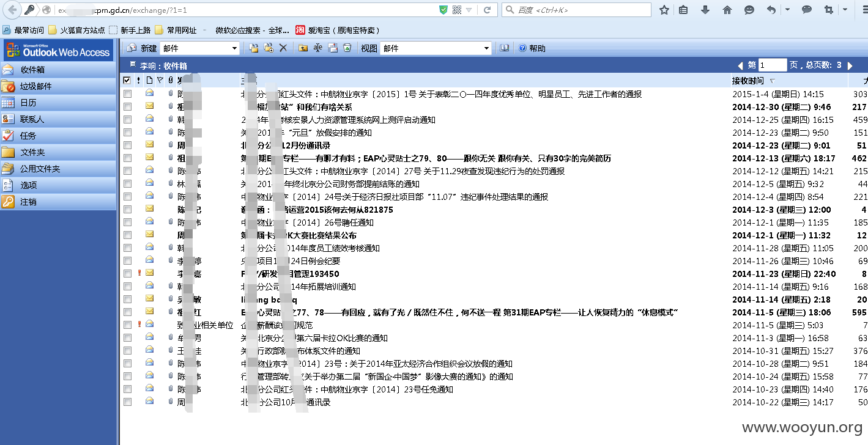This screenshot has height=445, width=868.
Task: Expand the dropdown next to undo arrow
Action: [x=787, y=10]
